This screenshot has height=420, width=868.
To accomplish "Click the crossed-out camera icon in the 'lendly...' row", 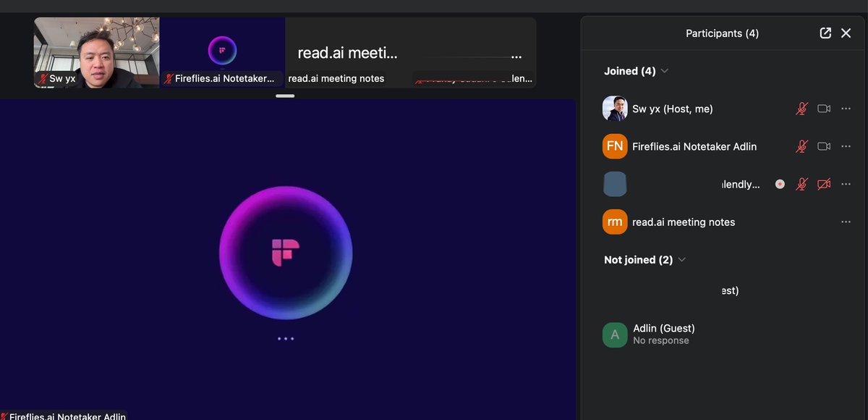I will (824, 184).
